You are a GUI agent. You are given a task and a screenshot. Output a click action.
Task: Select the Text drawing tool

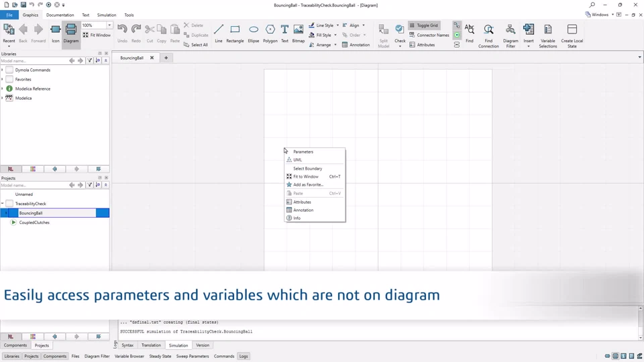284,34
